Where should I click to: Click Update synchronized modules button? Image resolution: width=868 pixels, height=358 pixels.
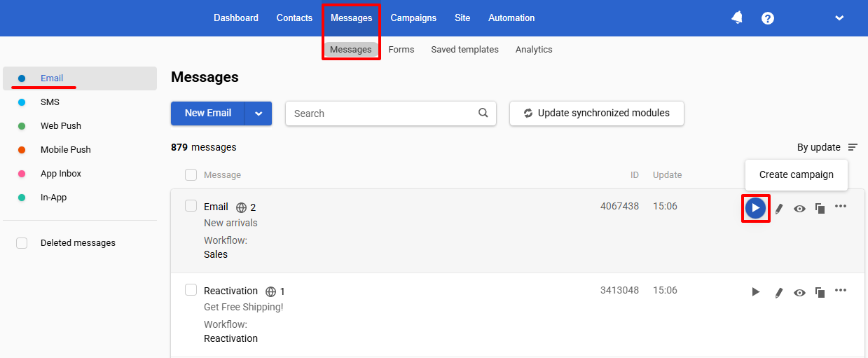click(x=597, y=113)
